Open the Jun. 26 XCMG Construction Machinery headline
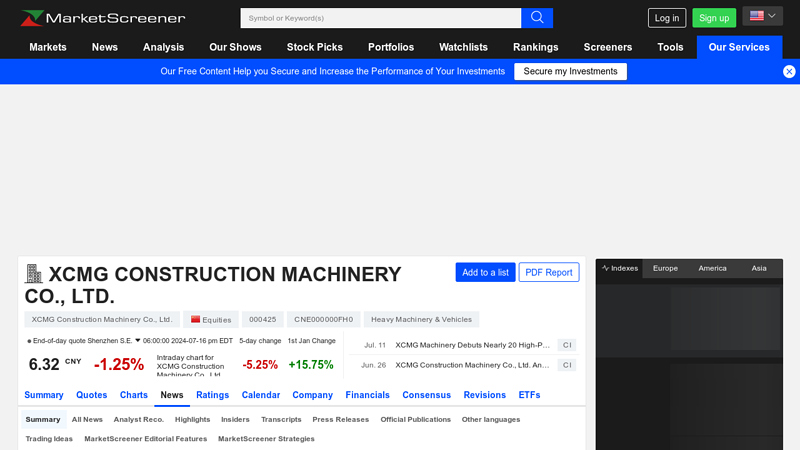The height and width of the screenshot is (450, 800). pos(472,365)
